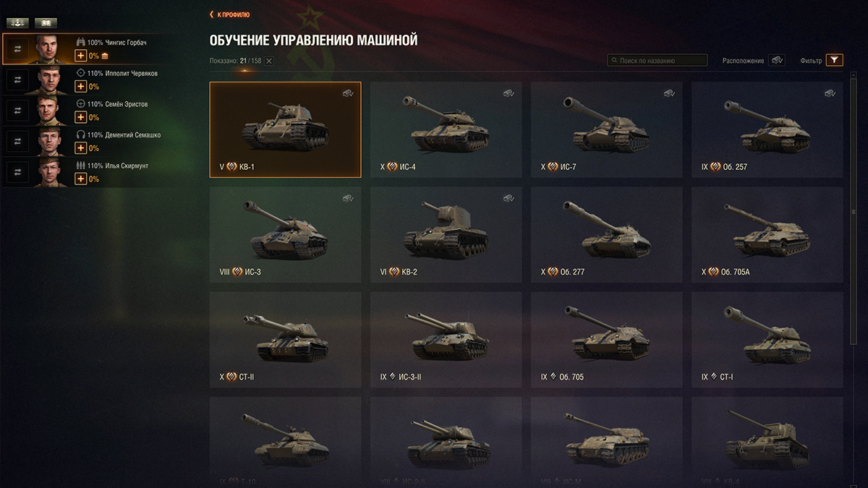This screenshot has width=868, height=488.
Task: Clear the filter with the X near 21/158
Action: pyautogui.click(x=269, y=61)
